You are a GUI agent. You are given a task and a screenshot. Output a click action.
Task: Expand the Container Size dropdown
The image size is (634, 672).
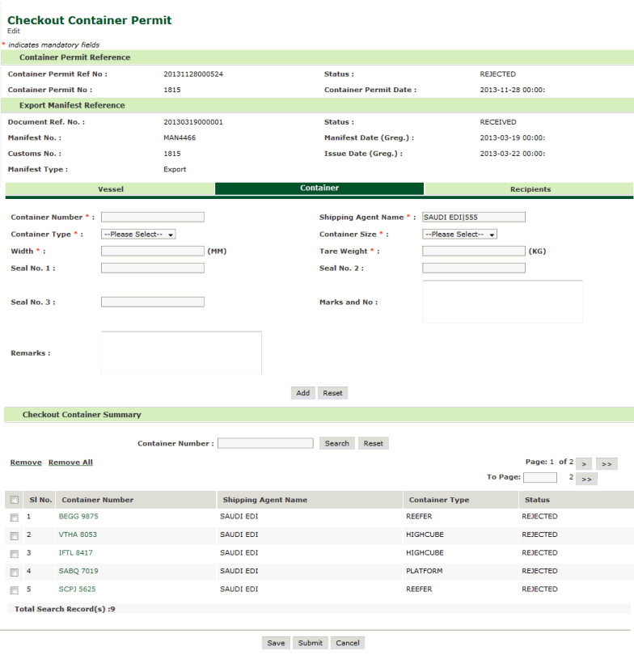coord(459,235)
